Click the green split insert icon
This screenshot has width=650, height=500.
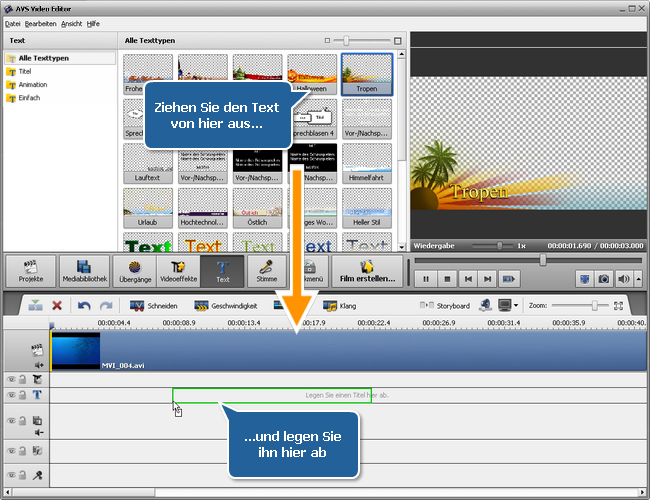[35, 306]
